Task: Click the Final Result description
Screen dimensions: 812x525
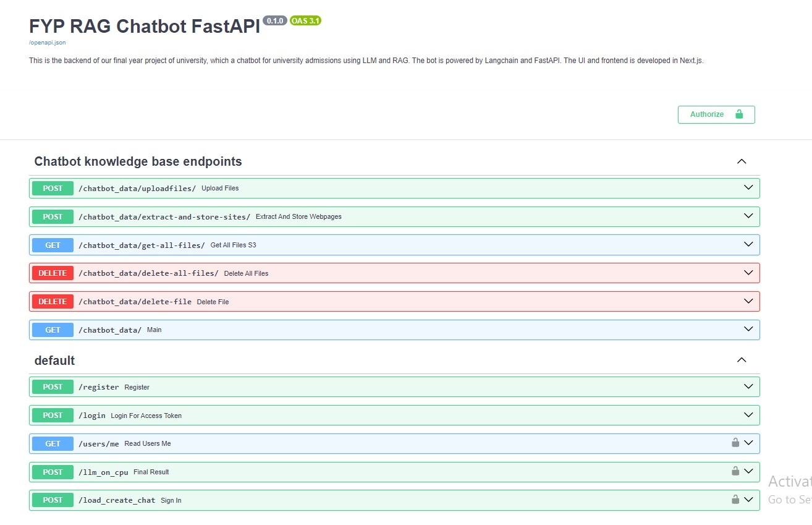Action: [x=151, y=472]
